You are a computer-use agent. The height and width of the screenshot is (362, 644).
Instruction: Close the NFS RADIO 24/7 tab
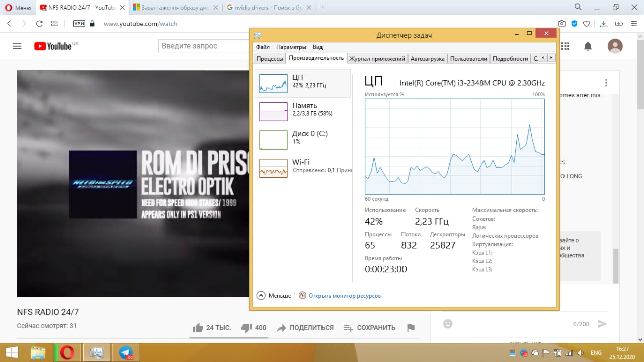(x=122, y=7)
